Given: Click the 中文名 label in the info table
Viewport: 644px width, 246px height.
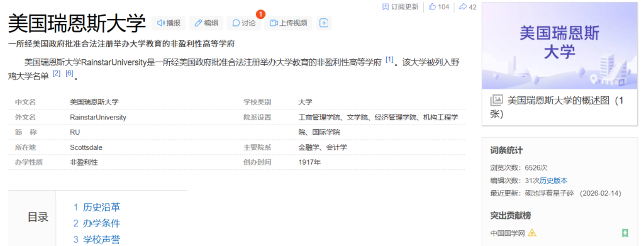Looking at the screenshot, I should pos(25,102).
